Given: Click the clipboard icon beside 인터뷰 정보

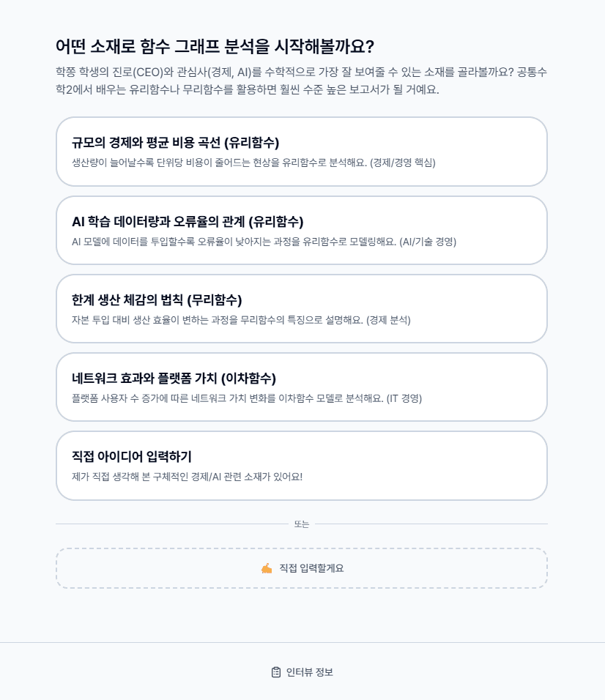Looking at the screenshot, I should coord(276,672).
